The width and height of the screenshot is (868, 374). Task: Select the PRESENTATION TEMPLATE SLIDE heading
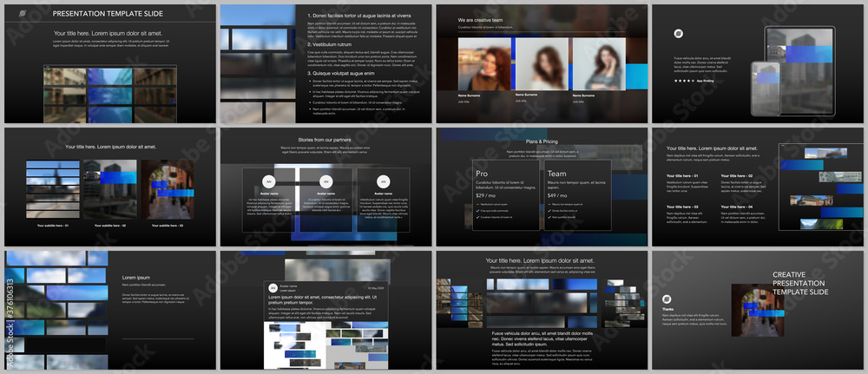point(108,13)
